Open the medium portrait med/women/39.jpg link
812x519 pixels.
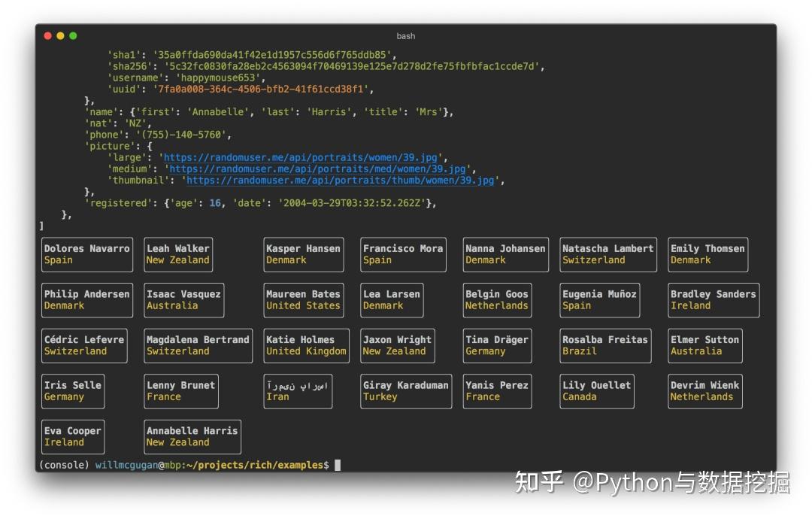click(x=318, y=168)
